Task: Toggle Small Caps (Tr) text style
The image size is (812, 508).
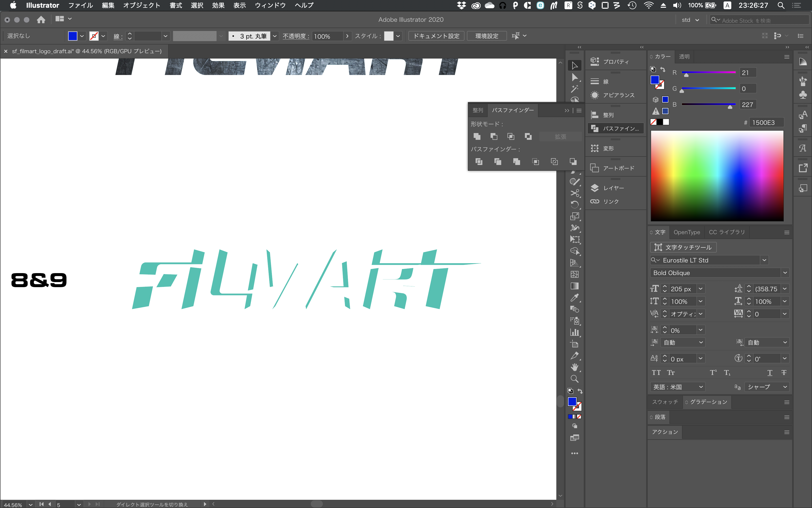Action: (671, 373)
